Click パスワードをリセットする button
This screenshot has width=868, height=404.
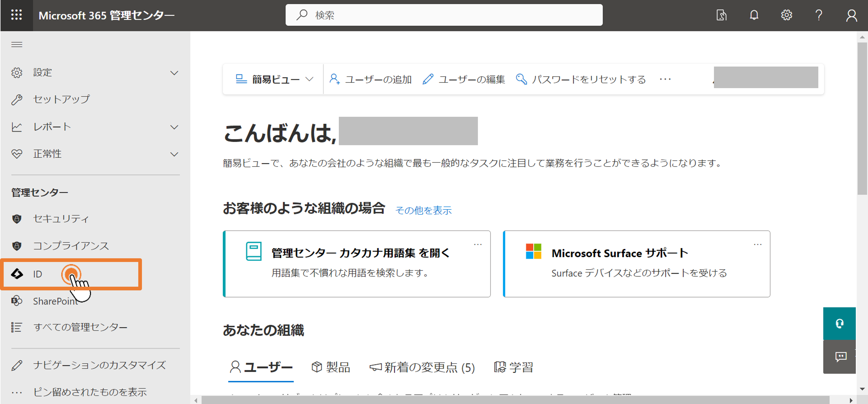(581, 79)
